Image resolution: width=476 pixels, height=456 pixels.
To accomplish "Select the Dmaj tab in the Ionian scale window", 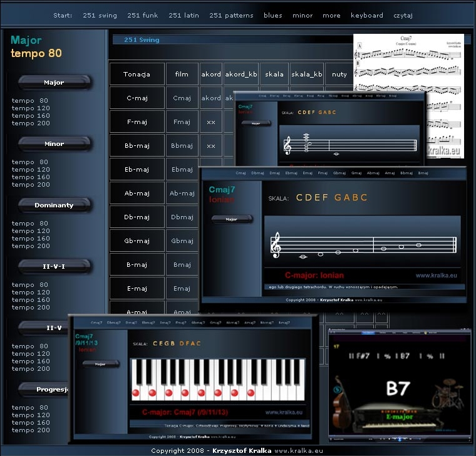I will (274, 173).
